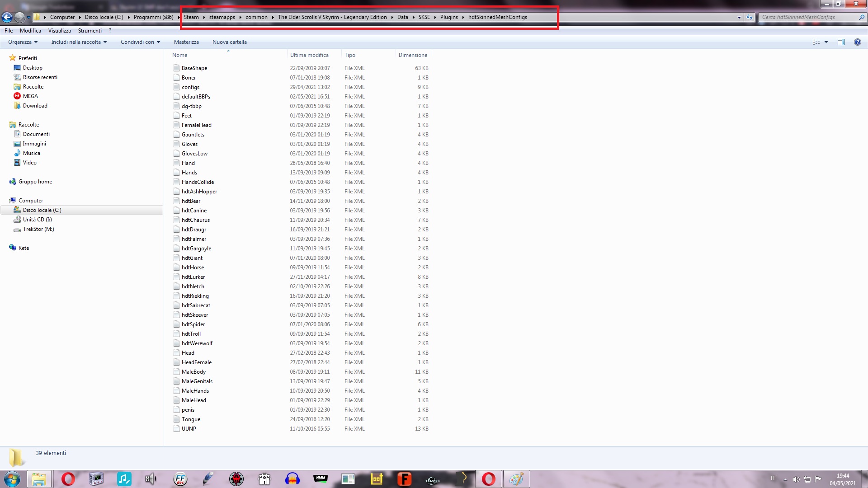Create a folder with Nuova cartella

pos(230,42)
